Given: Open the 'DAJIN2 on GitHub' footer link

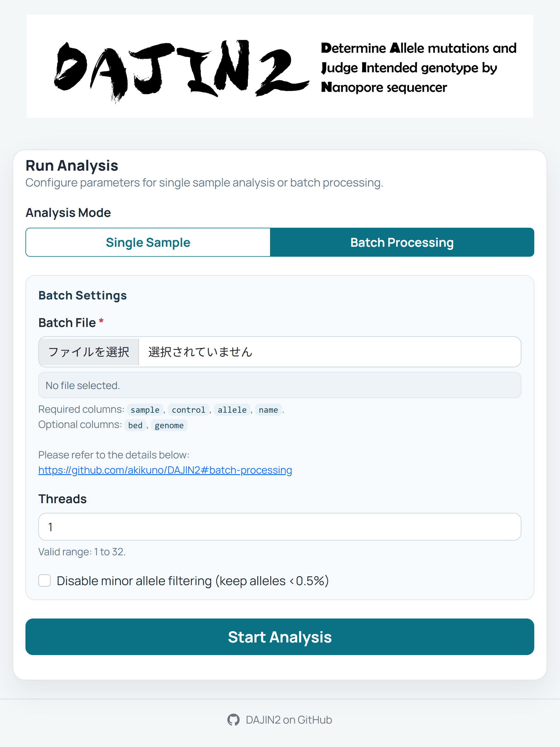Looking at the screenshot, I should tap(288, 720).
